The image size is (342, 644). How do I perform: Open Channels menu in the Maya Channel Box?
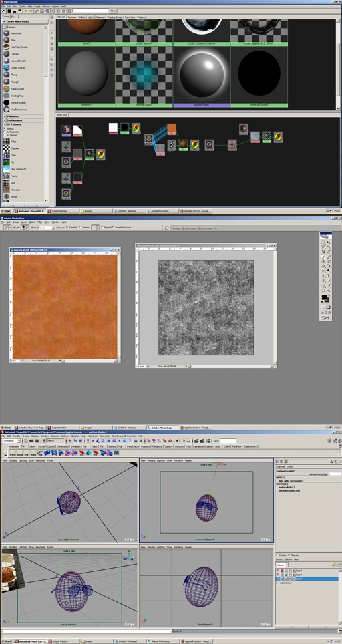tap(281, 467)
